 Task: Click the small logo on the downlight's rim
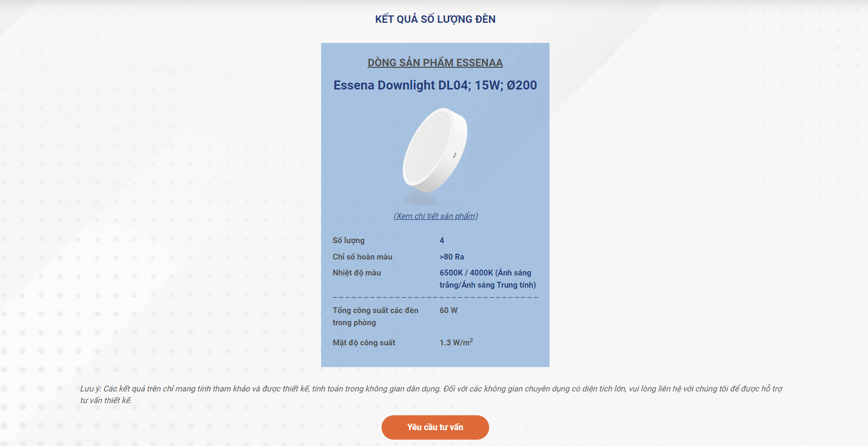(x=455, y=155)
